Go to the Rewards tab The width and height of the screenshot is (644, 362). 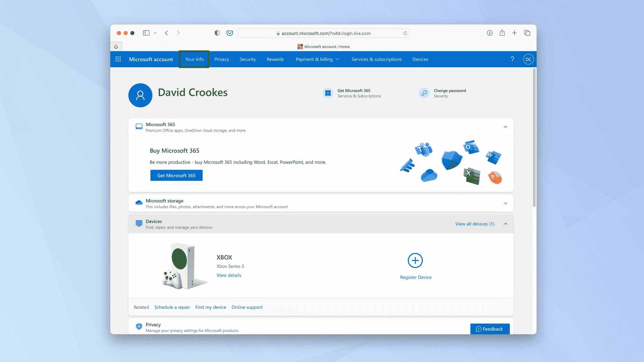pos(275,59)
